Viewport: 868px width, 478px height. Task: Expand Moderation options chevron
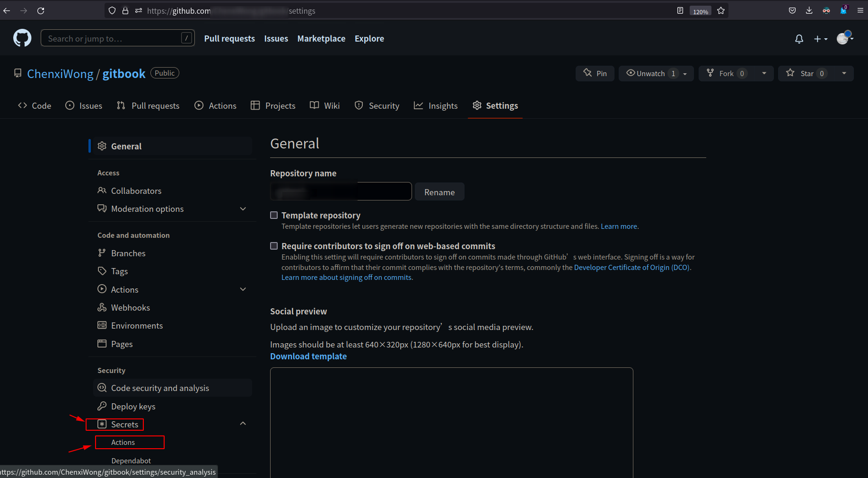pyautogui.click(x=243, y=209)
